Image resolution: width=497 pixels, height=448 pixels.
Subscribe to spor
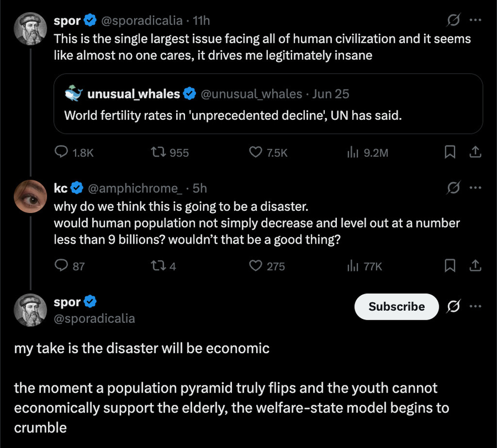[396, 307]
